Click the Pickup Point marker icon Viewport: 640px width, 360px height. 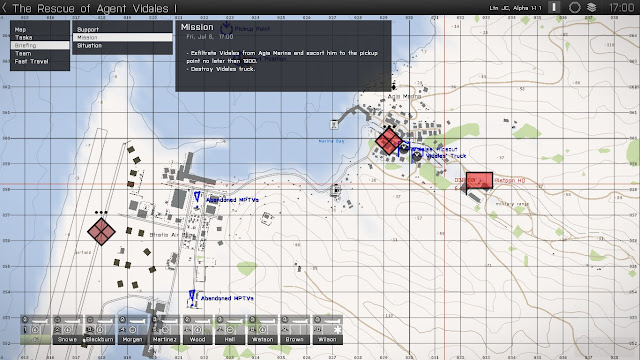226,29
